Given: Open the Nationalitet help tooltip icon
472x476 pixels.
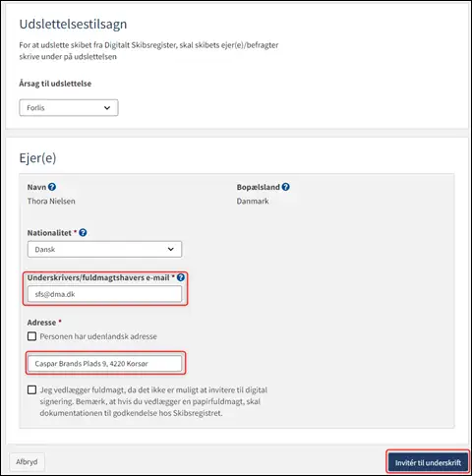Looking at the screenshot, I should click(83, 233).
